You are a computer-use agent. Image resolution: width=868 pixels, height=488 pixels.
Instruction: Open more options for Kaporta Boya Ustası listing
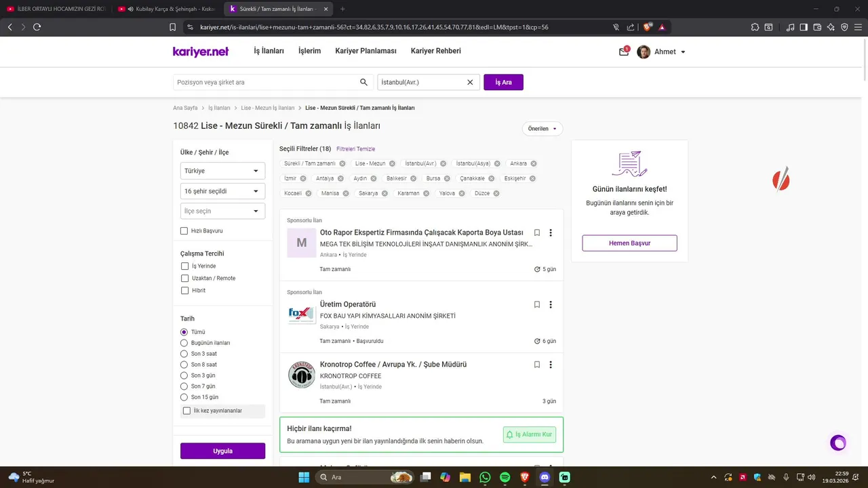pyautogui.click(x=551, y=232)
